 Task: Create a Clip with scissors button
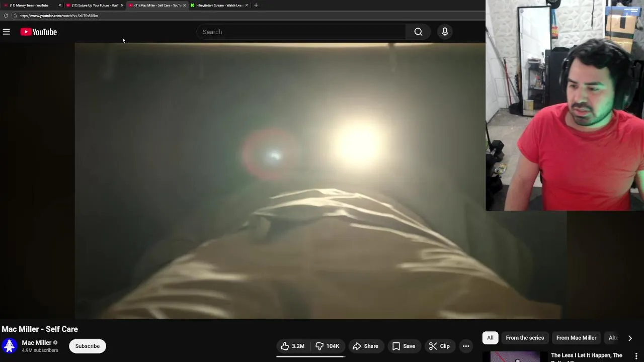click(439, 346)
